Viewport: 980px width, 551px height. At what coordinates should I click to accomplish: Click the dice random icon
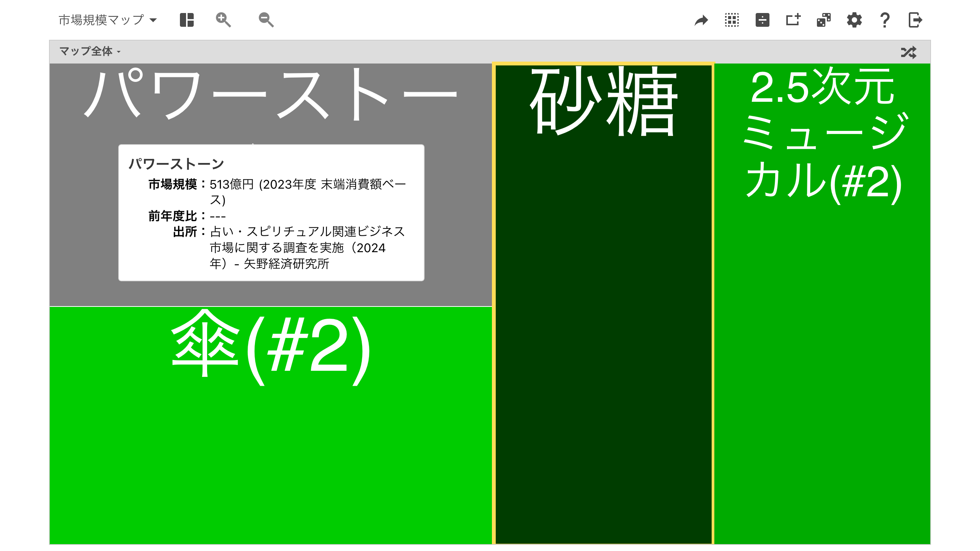(x=824, y=20)
